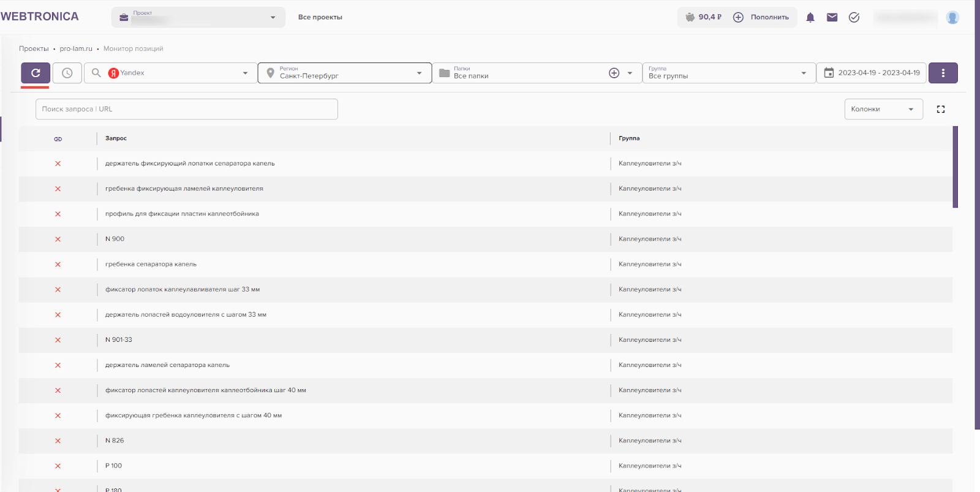
Task: Open the messages envelope icon
Action: click(832, 17)
